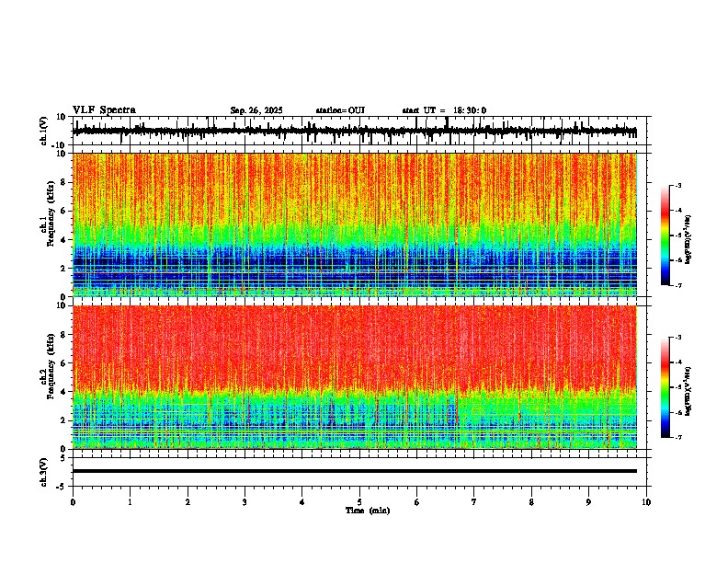Click the time axis tick label "9"
The height and width of the screenshot is (563, 728).
coord(588,502)
